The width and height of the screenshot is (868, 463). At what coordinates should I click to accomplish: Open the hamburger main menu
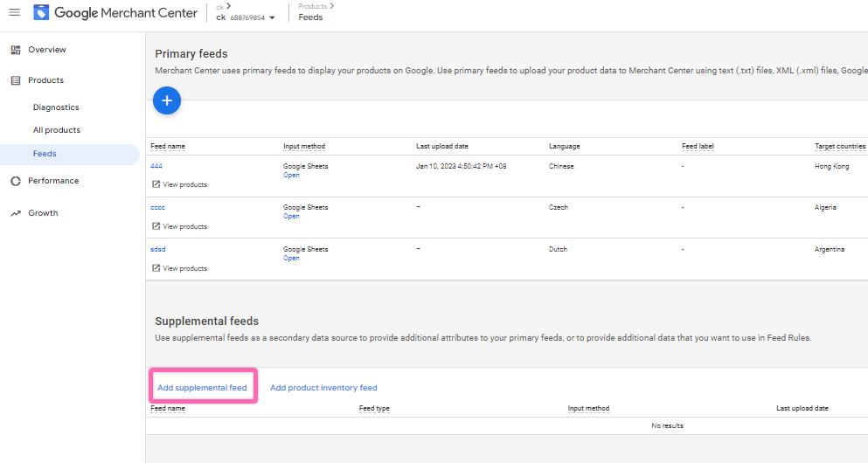[x=14, y=12]
